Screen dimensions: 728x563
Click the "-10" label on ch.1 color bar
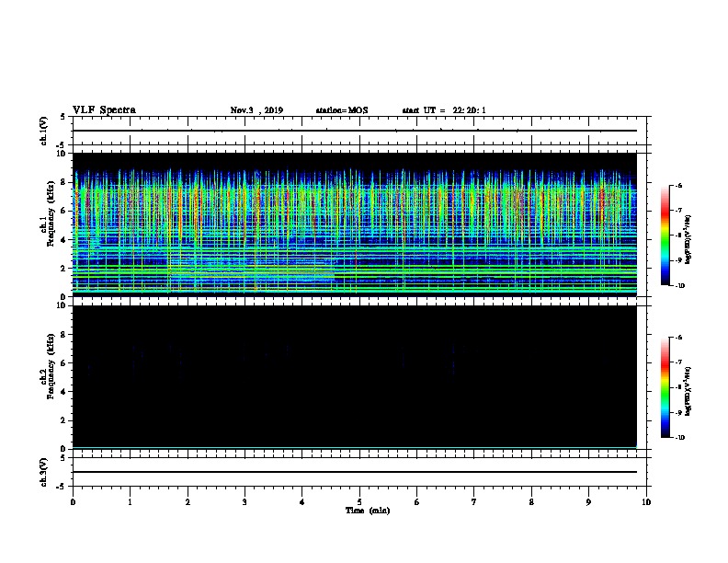tap(679, 286)
